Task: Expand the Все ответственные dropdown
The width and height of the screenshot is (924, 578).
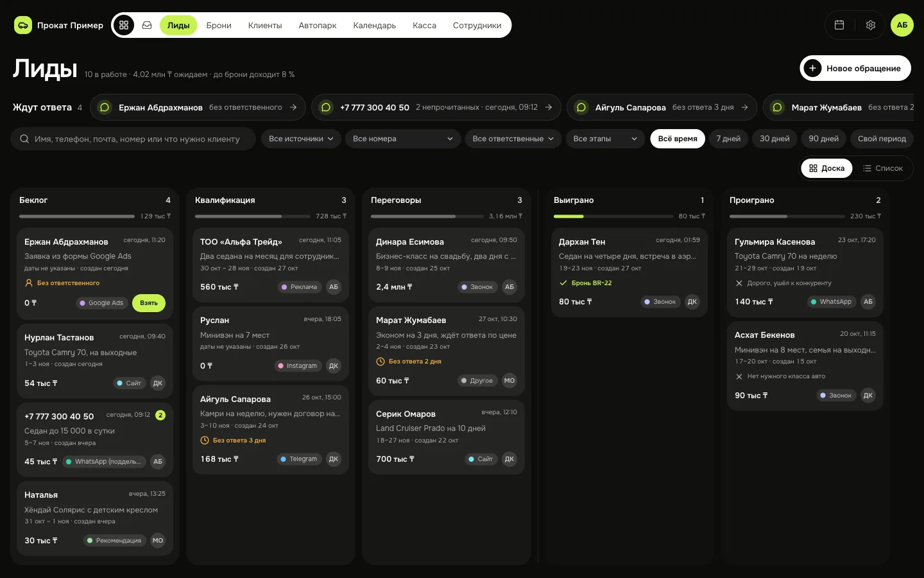Action: coord(513,139)
